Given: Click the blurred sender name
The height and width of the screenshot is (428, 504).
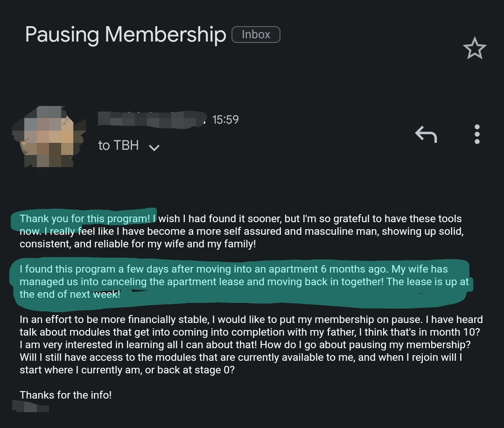Looking at the screenshot, I should click(x=152, y=119).
